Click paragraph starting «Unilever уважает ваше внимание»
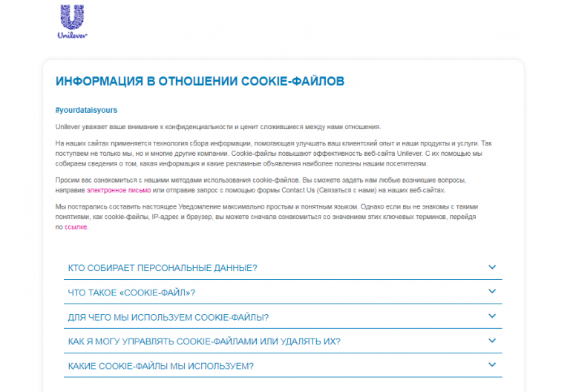The width and height of the screenshot is (570, 392). tap(218, 127)
